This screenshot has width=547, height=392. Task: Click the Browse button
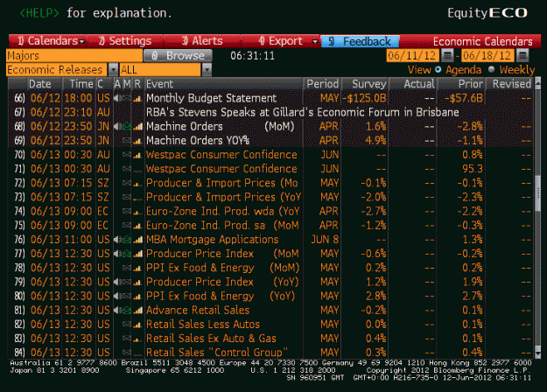[178, 55]
